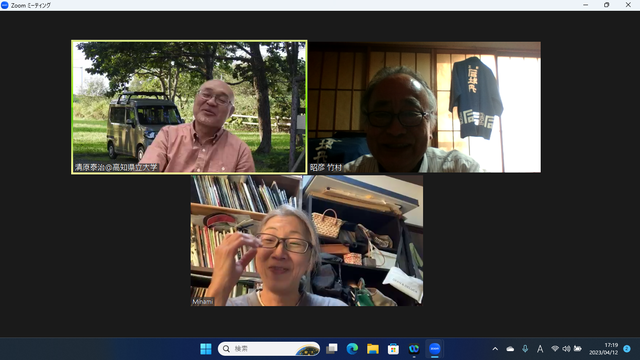
Task: Open Wi-Fi network settings icon
Action: point(555,349)
